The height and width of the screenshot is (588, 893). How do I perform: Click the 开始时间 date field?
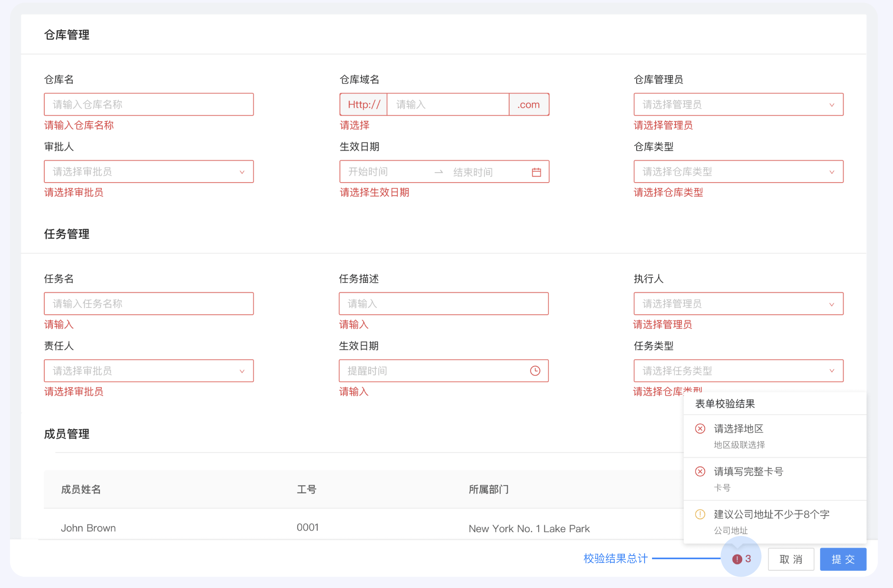[387, 172]
